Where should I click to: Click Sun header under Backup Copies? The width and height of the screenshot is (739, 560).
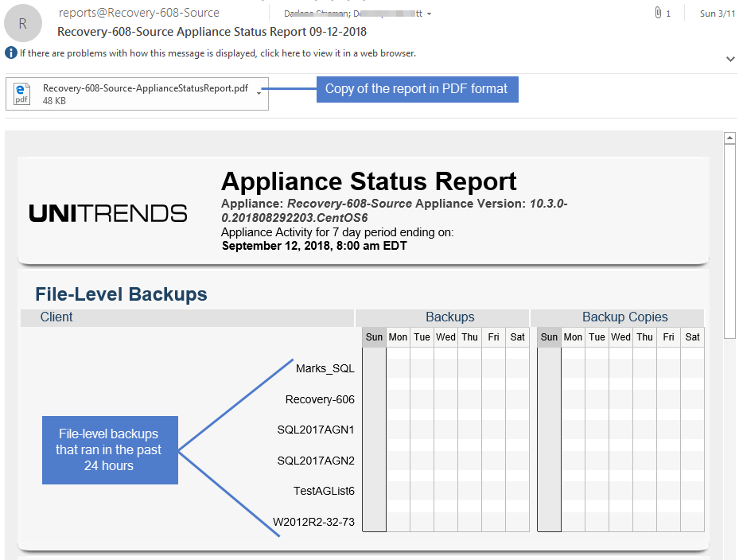point(549,337)
